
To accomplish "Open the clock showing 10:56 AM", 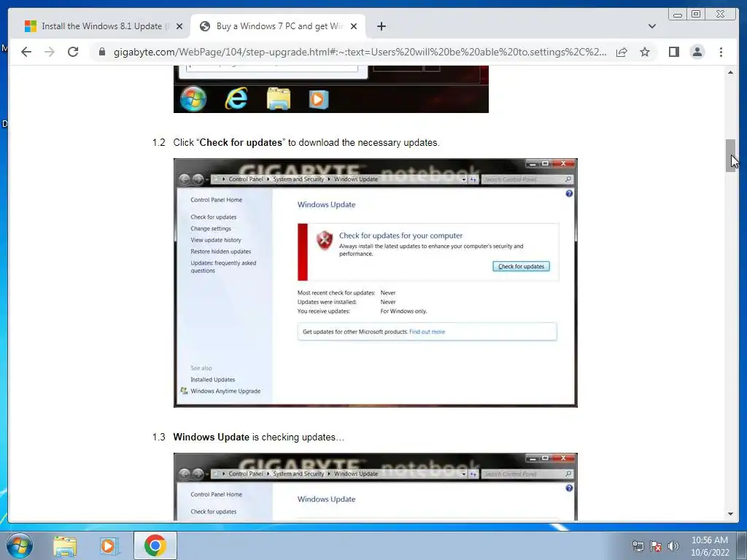I will click(710, 546).
